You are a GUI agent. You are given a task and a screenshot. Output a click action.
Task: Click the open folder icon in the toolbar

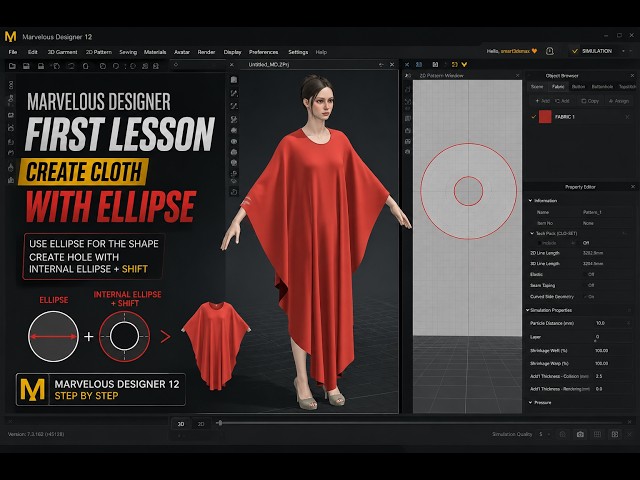(x=12, y=66)
